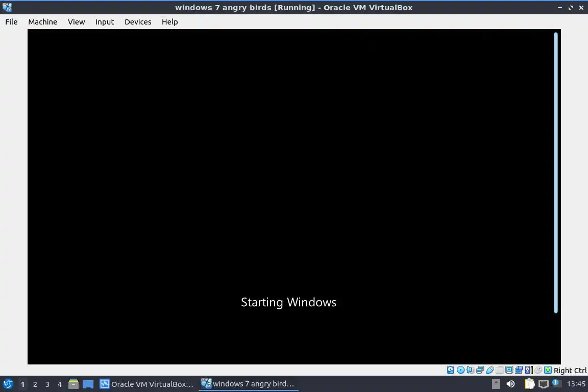
Task: Switch to workspace 4
Action: pyautogui.click(x=60, y=384)
